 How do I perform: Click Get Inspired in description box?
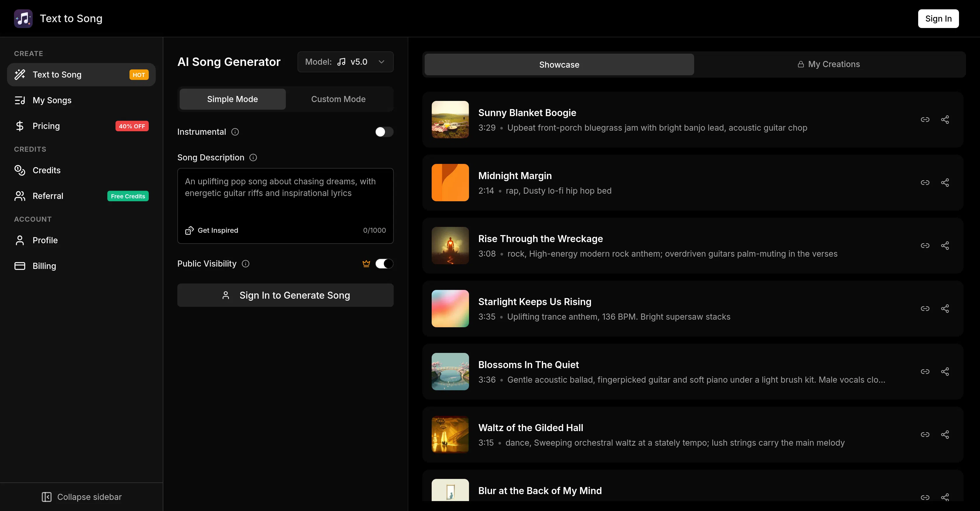point(212,231)
